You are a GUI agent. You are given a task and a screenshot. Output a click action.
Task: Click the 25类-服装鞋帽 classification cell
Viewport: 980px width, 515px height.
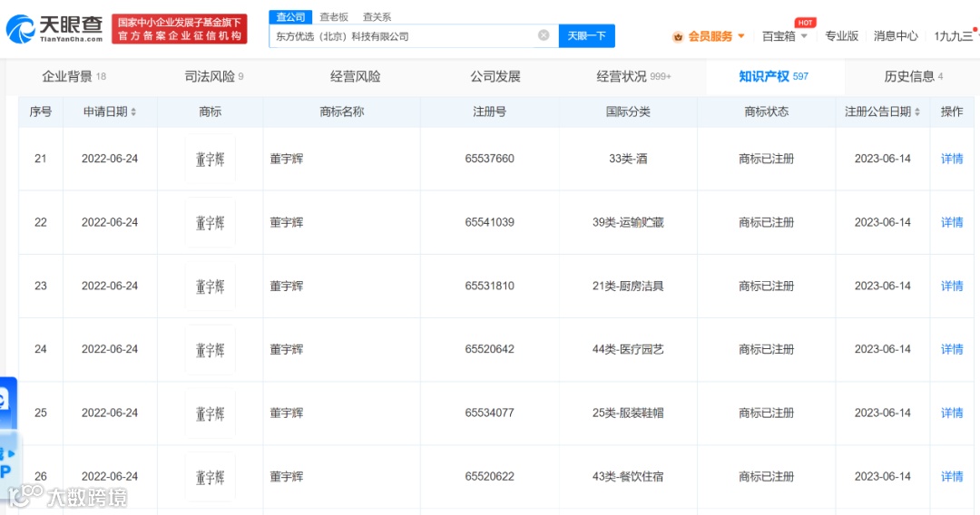coord(628,413)
